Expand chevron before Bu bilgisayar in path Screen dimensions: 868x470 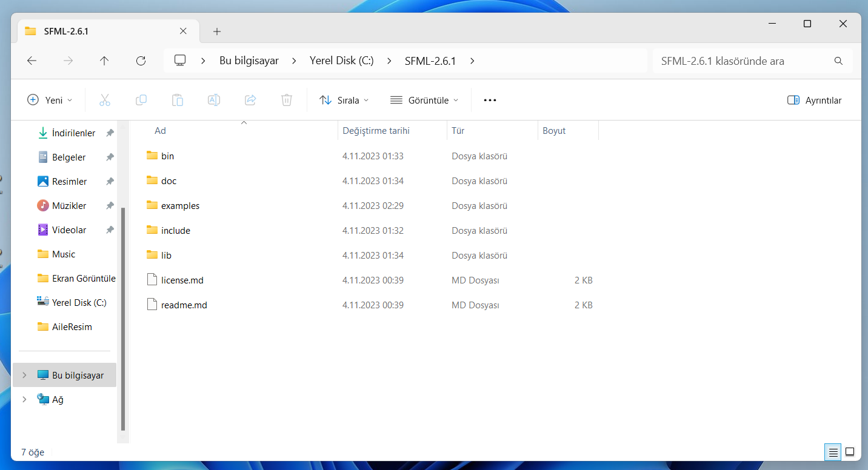tap(204, 61)
